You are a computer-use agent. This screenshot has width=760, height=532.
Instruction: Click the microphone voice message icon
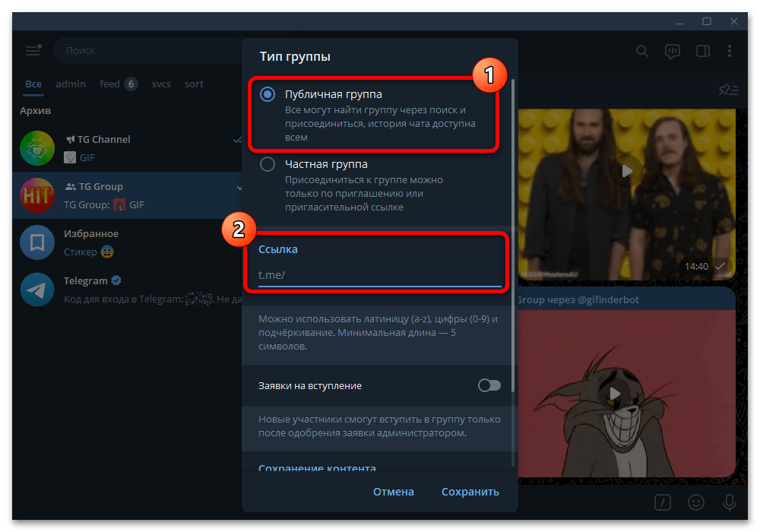pos(730,502)
